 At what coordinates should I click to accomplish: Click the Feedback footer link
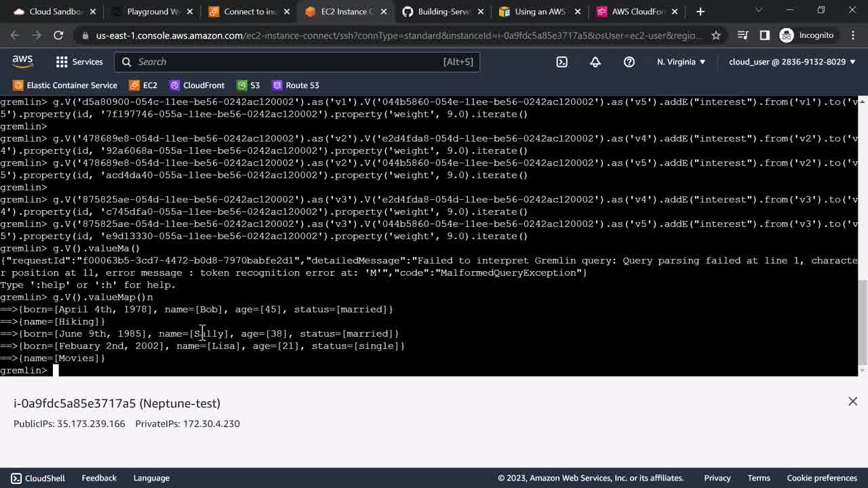click(99, 478)
